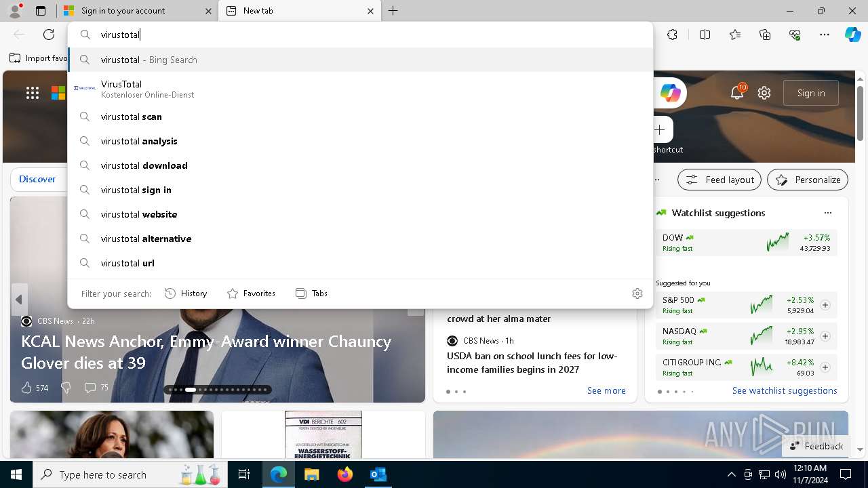Launch Firefox from the taskbar

pyautogui.click(x=345, y=474)
